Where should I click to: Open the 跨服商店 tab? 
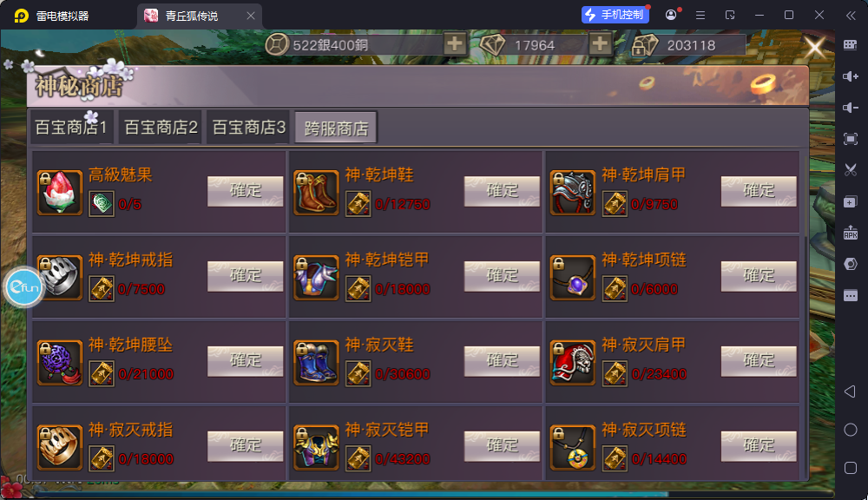[336, 128]
